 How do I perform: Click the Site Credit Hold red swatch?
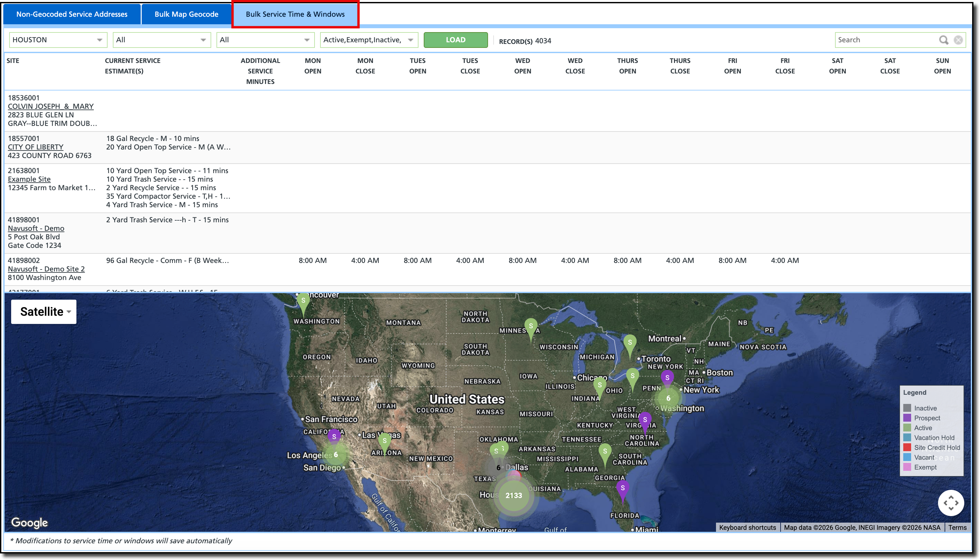pos(907,447)
